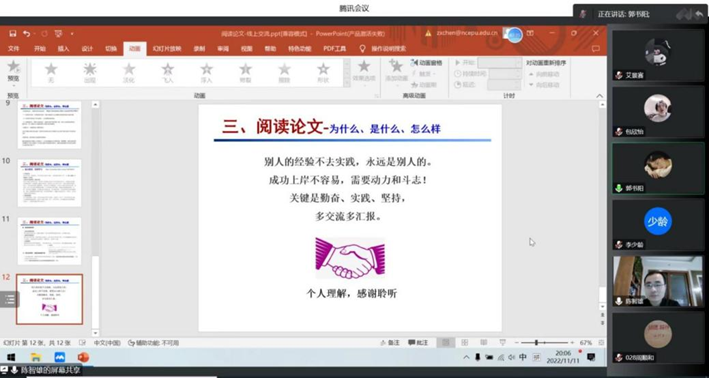Toggle the 批注 comments pane
709x378 pixels.
click(418, 343)
